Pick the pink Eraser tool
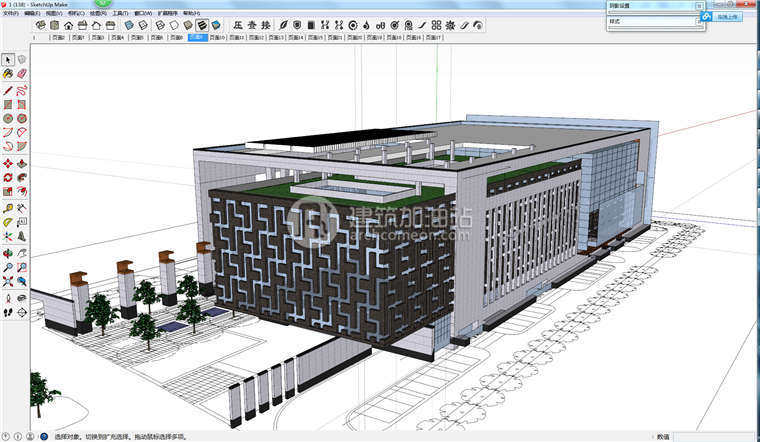The height and width of the screenshot is (442, 760). point(22,74)
